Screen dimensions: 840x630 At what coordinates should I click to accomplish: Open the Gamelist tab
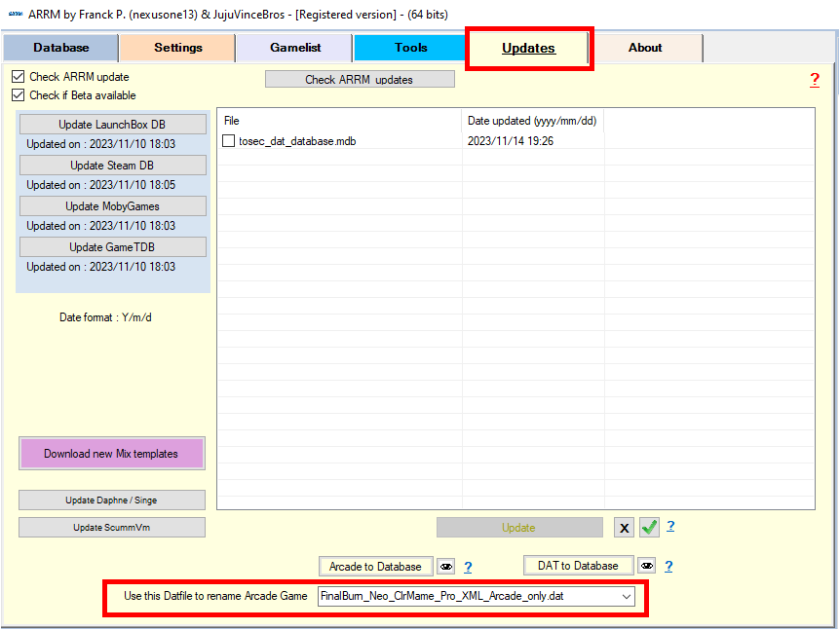295,48
